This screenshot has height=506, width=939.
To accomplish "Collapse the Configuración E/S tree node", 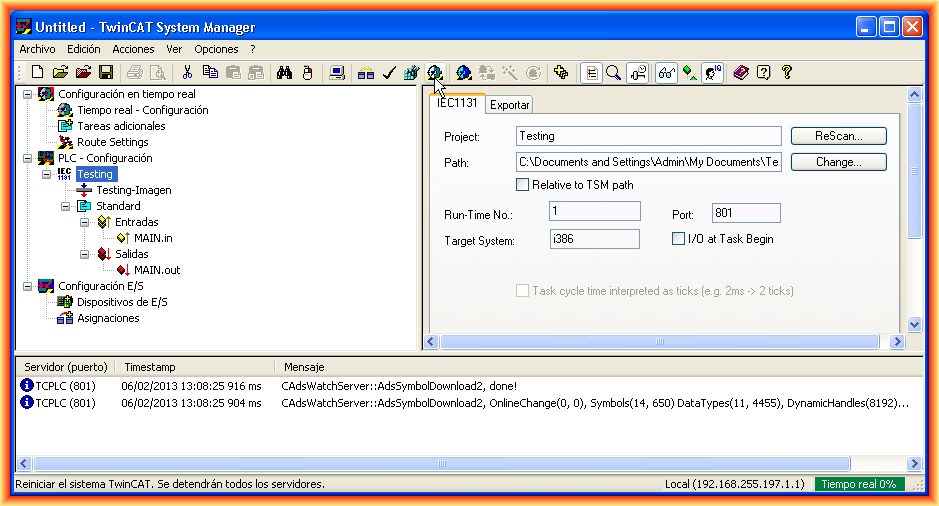I will point(27,286).
